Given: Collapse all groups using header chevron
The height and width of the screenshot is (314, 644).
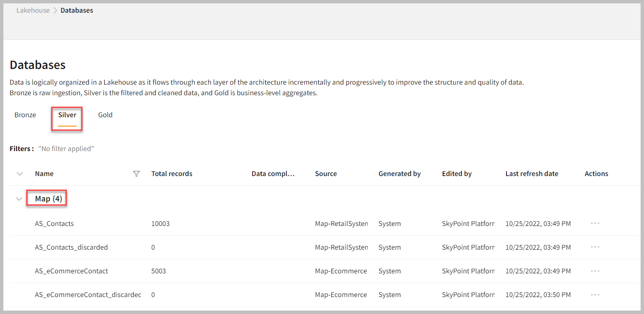Looking at the screenshot, I should point(19,174).
